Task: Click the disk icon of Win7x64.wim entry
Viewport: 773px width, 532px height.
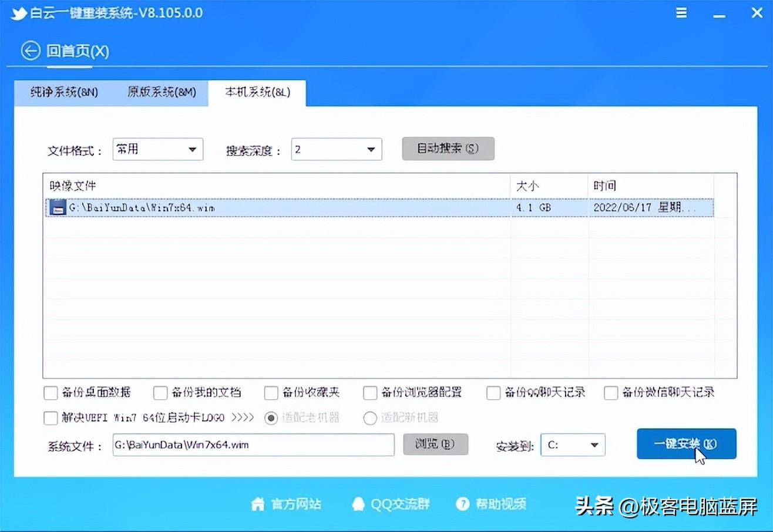Action: pyautogui.click(x=57, y=208)
